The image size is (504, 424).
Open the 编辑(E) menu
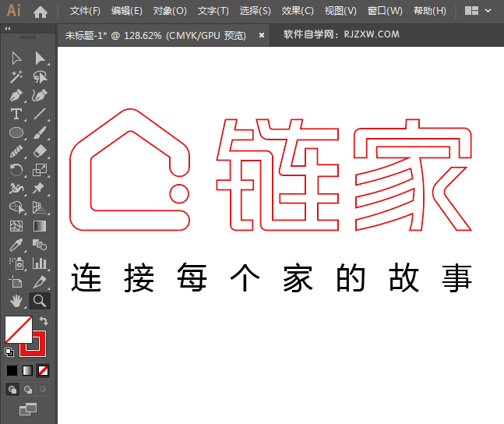(x=127, y=11)
